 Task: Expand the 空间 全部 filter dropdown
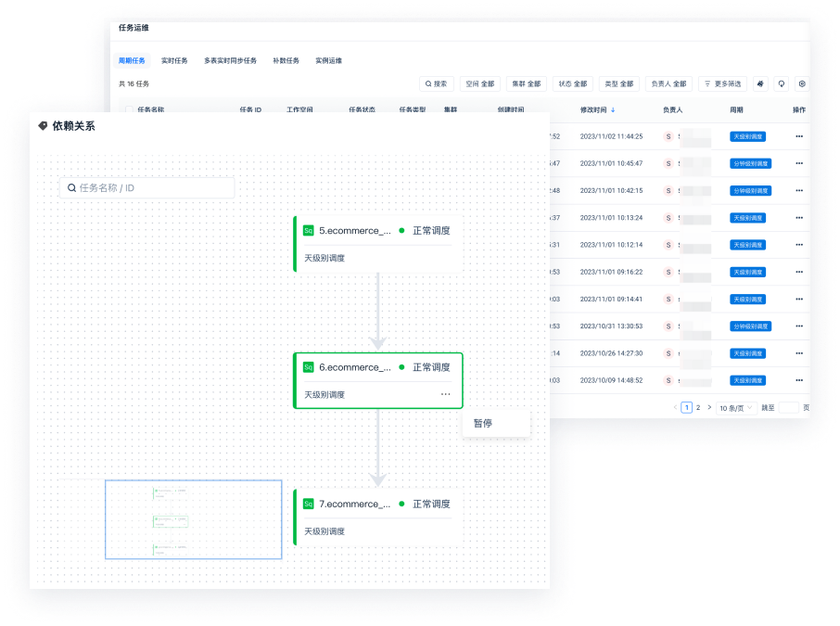click(x=480, y=83)
